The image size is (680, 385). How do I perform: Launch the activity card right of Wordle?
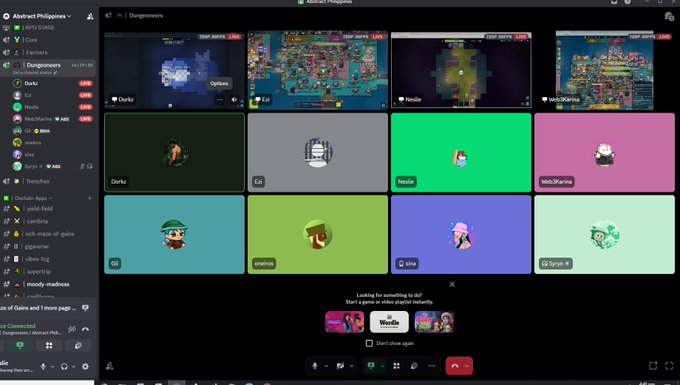[434, 322]
